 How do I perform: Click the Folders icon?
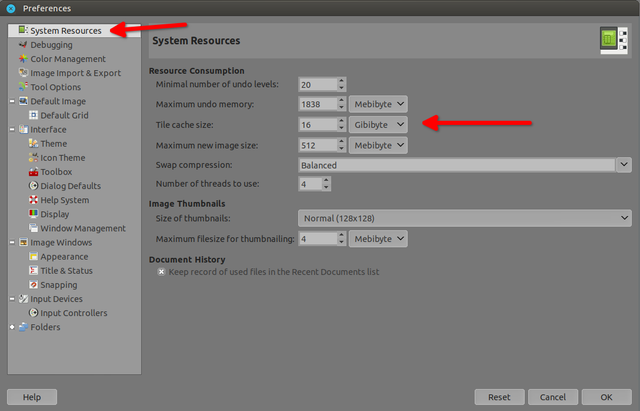(x=23, y=327)
